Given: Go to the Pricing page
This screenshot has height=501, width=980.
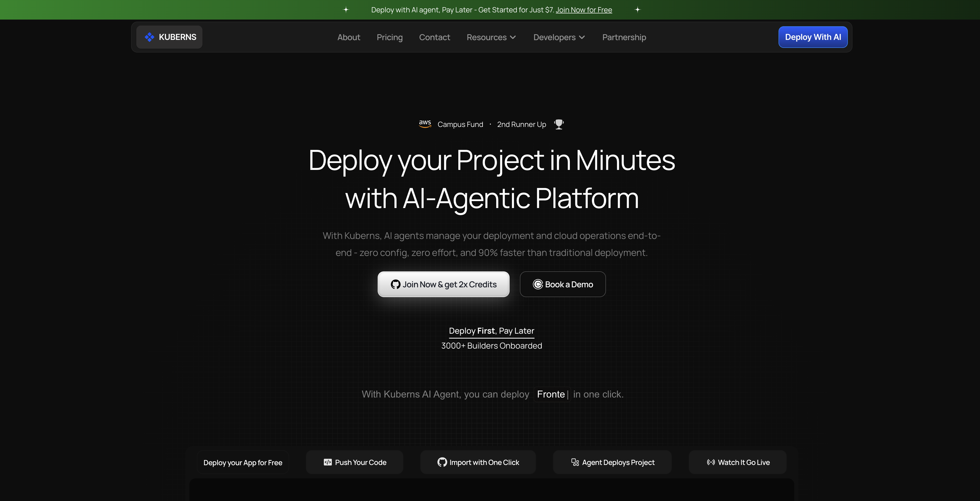Looking at the screenshot, I should tap(390, 37).
